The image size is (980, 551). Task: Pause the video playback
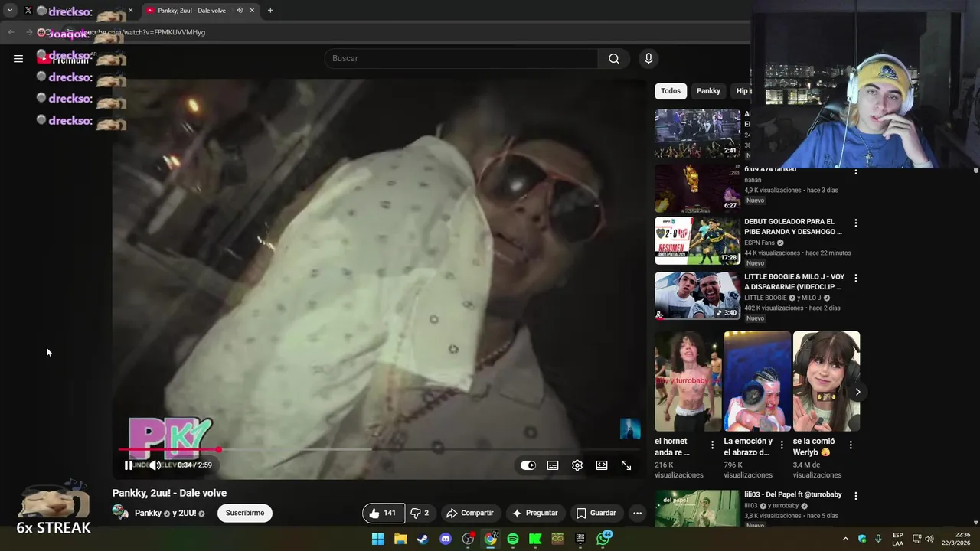coord(128,465)
